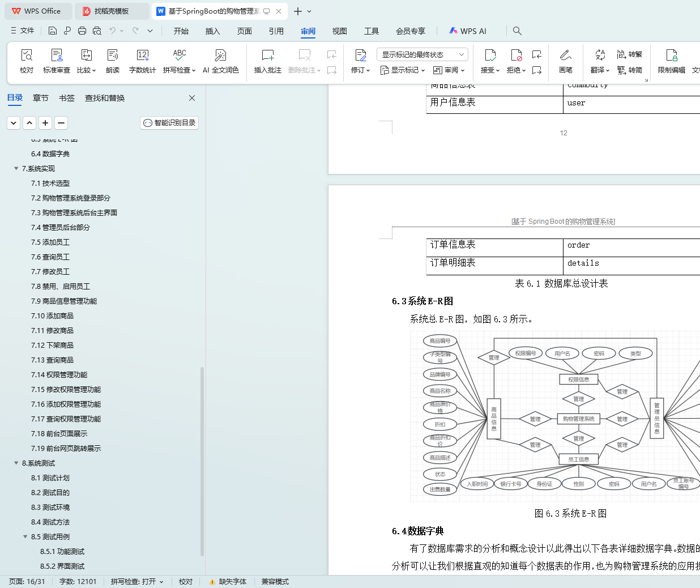700x588 pixels.
Task: Click 兼容模式 in status bar
Action: tap(275, 582)
